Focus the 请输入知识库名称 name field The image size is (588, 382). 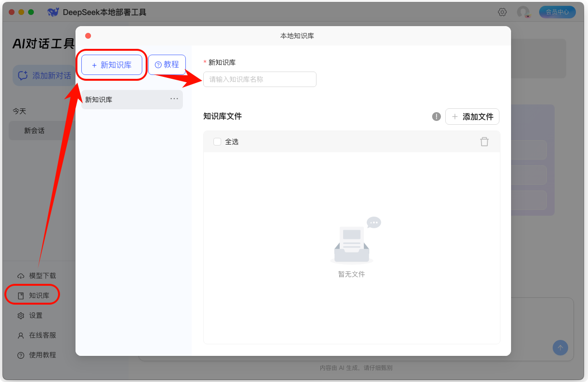[x=260, y=79]
